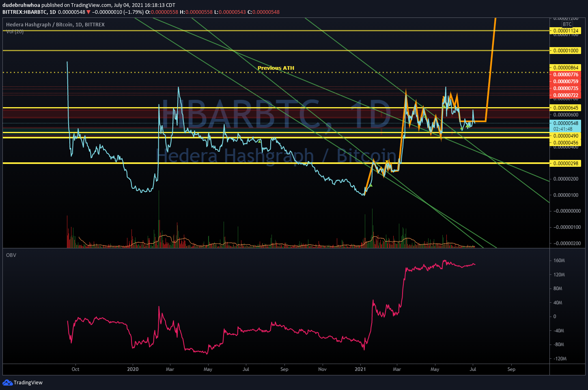
Task: Click the 0.00000298 yellow price label
Action: (565, 164)
